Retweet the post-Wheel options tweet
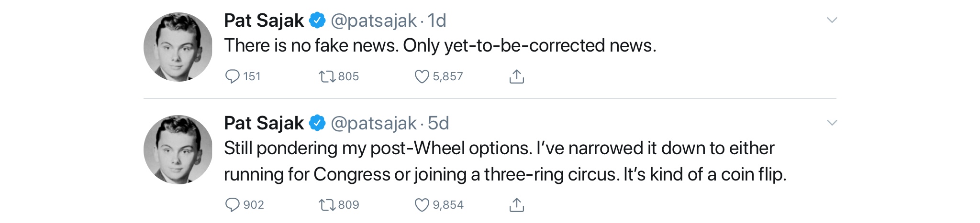The width and height of the screenshot is (980, 223). [x=327, y=205]
